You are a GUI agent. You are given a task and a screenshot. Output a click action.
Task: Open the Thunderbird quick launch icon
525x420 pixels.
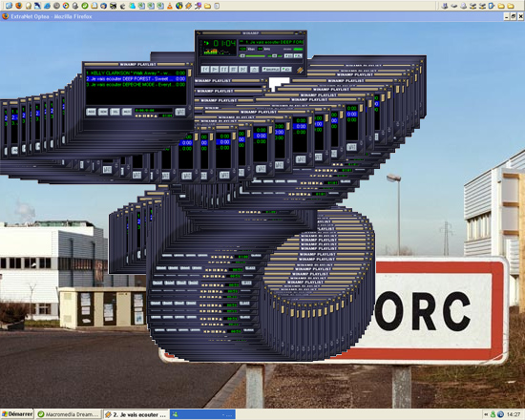pos(104,6)
